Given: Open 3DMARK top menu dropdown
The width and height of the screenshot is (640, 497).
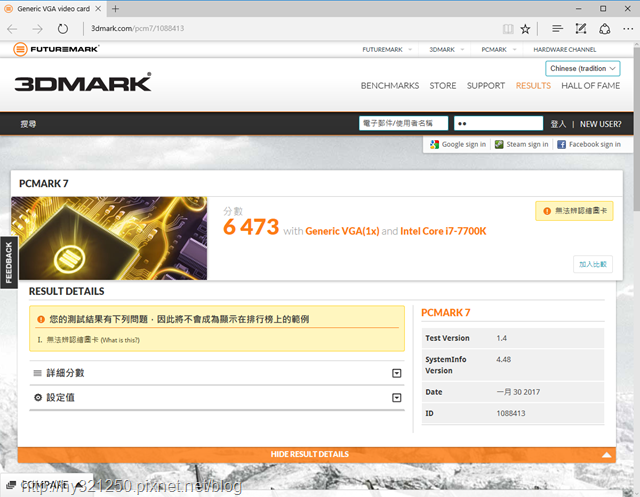Looking at the screenshot, I should pos(446,49).
